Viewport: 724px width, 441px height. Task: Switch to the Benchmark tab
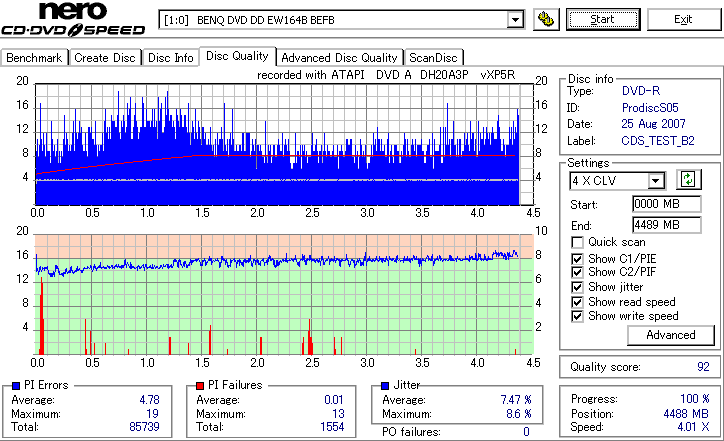34,58
